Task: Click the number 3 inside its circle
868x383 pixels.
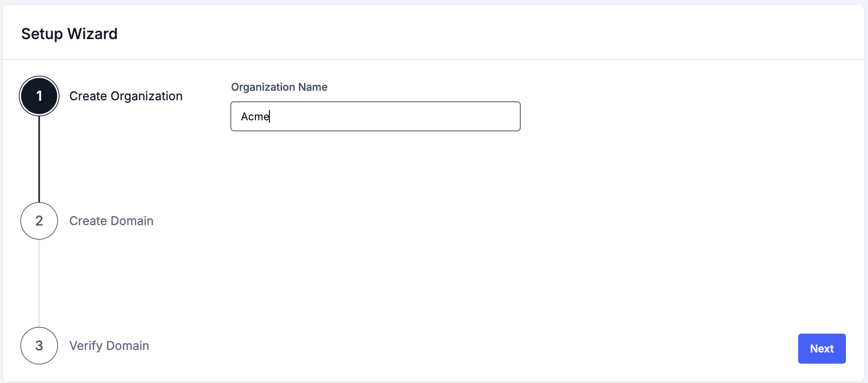Action: coord(39,345)
